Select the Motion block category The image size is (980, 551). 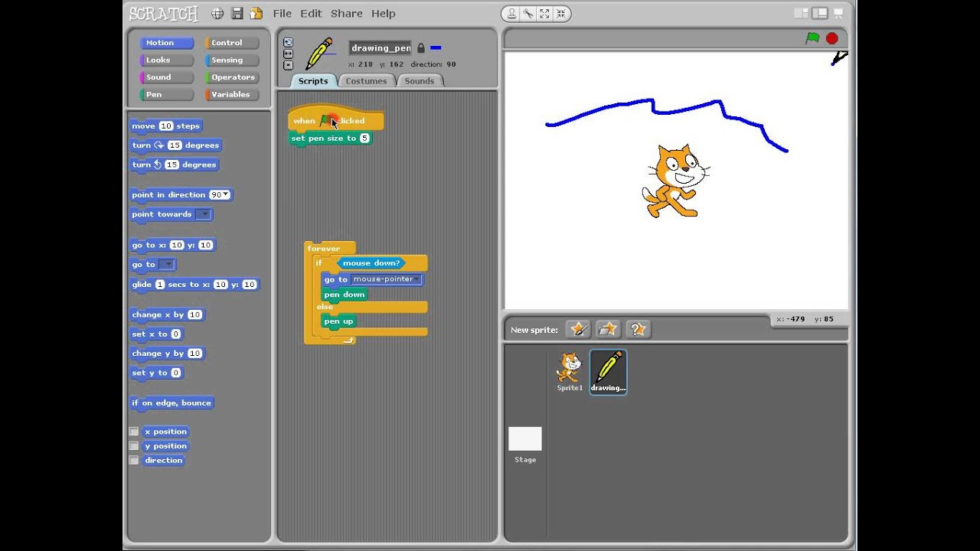point(166,43)
